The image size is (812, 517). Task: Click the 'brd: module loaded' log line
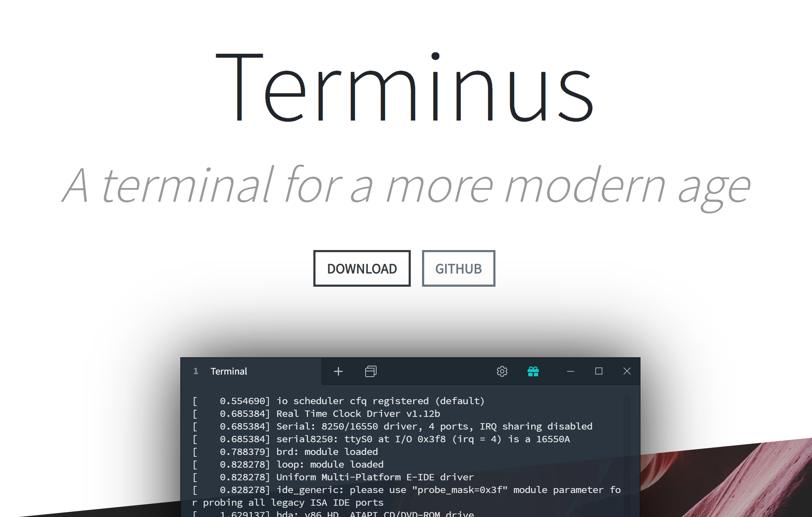tap(285, 452)
